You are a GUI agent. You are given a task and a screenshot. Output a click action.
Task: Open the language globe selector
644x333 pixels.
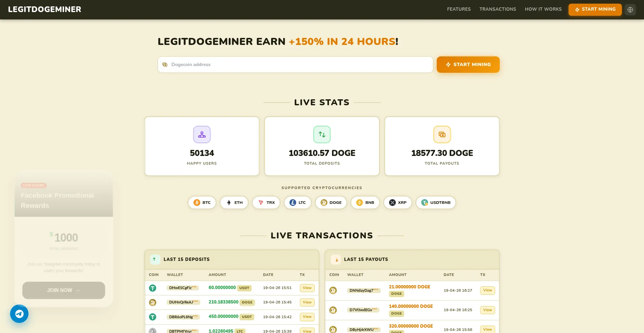630,10
